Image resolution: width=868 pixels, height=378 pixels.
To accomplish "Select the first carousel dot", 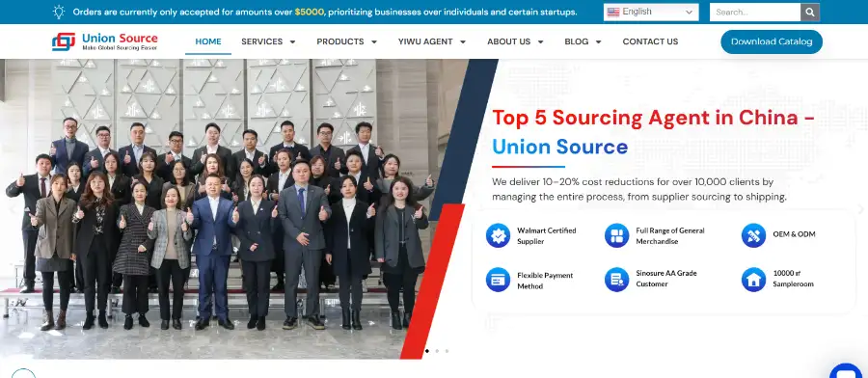I will click(x=427, y=351).
